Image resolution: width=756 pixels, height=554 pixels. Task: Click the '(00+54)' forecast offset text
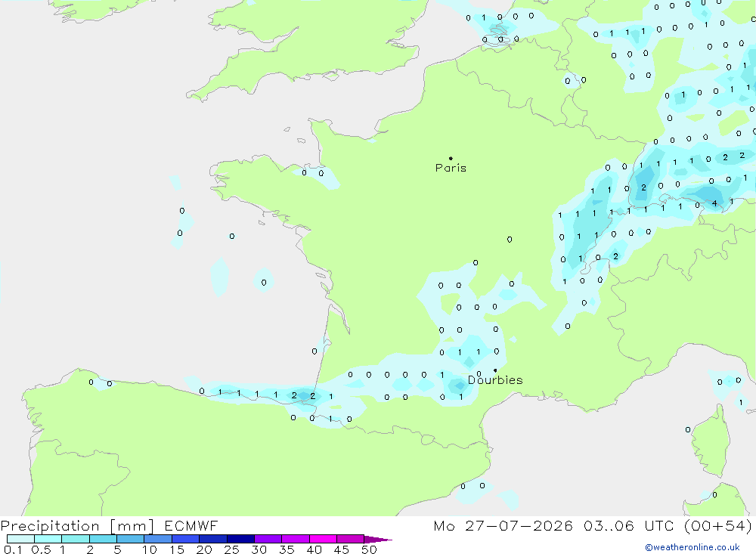click(718, 525)
